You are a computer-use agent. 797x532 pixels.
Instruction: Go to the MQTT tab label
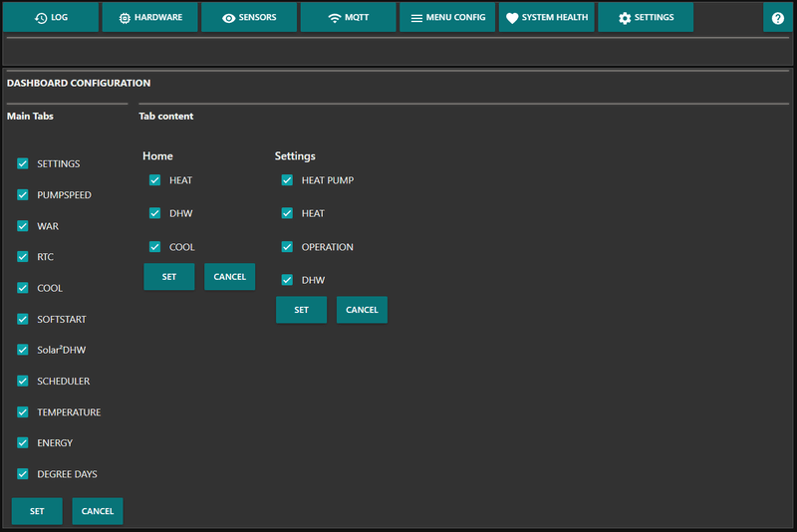click(357, 17)
